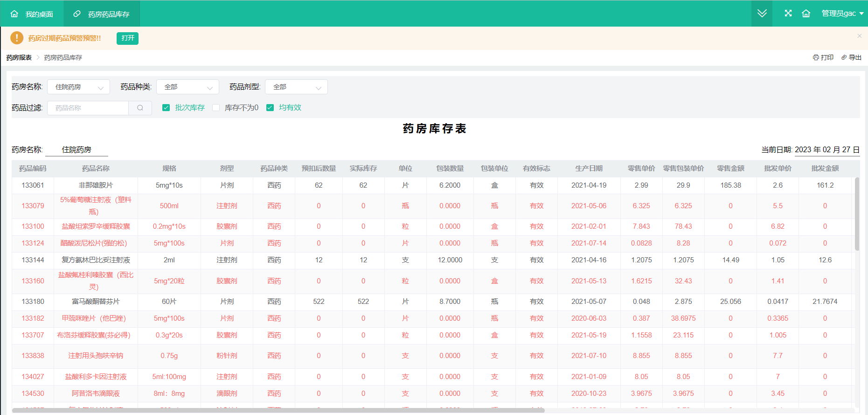Viewport: 868px width, 415px height.
Task: Click the 药品编码 column header
Action: (x=33, y=169)
